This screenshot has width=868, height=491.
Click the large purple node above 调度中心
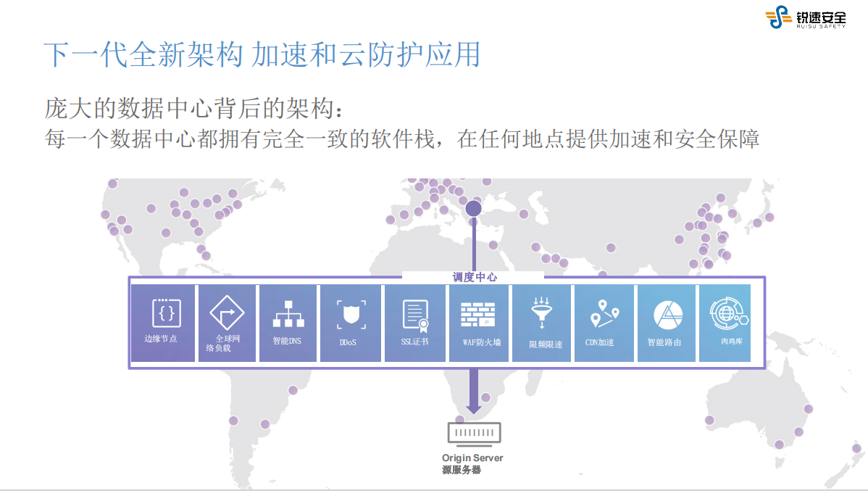[x=473, y=209]
